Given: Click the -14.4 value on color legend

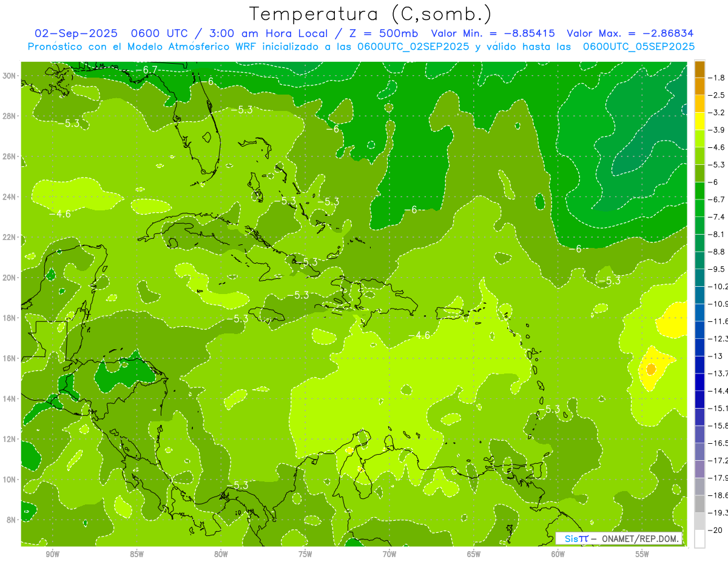Looking at the screenshot, I should click(x=718, y=391).
